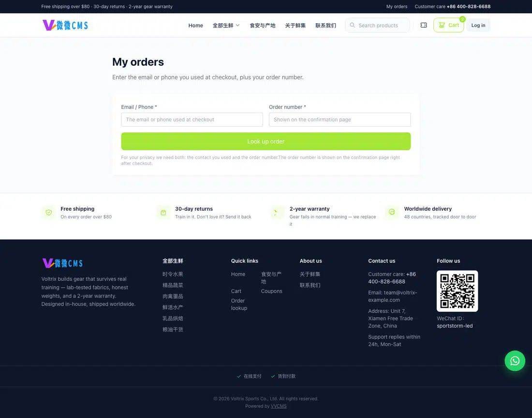This screenshot has width=532, height=418.
Task: Open 肉禽蛋品 footer category link
Action: tap(173, 296)
